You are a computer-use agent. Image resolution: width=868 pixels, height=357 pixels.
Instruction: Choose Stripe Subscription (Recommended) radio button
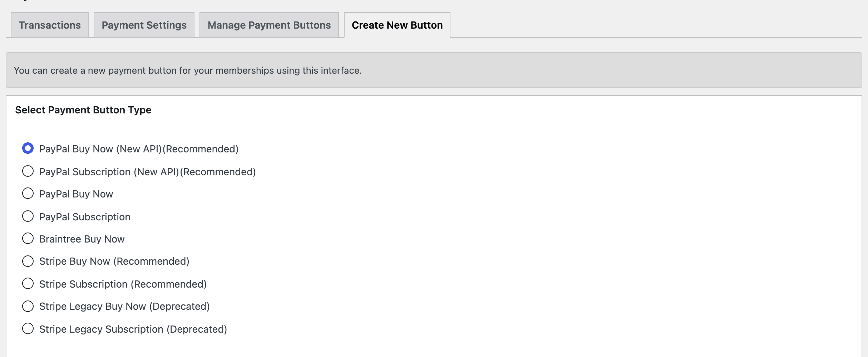28,284
